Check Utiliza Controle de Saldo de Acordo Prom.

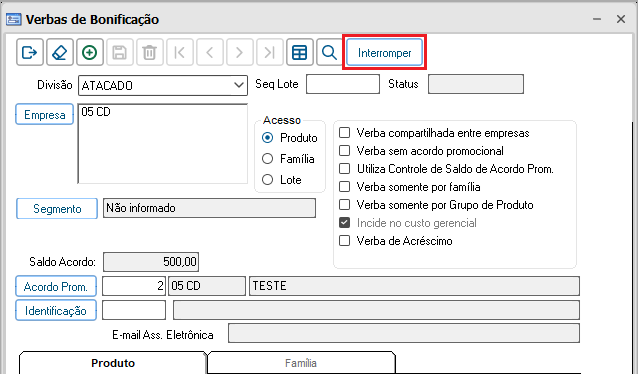[345, 168]
